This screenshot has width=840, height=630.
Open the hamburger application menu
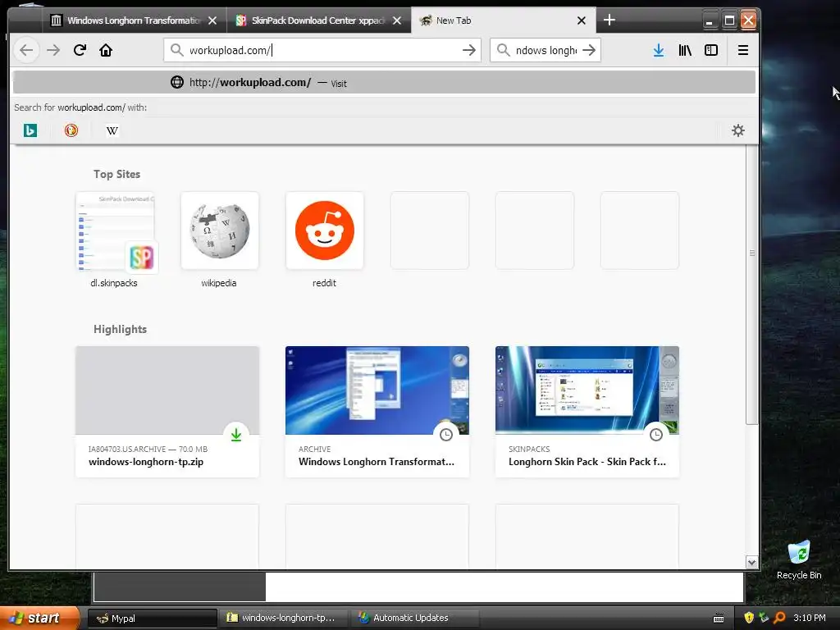tap(743, 50)
